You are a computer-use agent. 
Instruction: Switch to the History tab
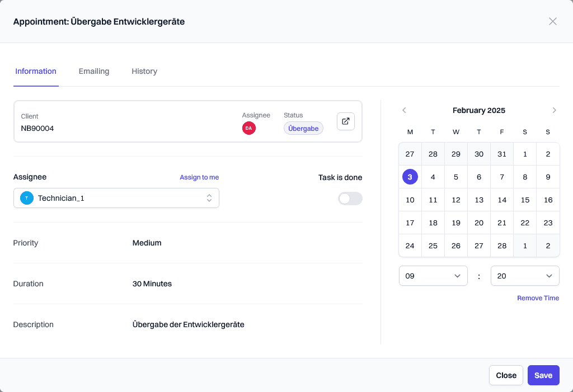point(144,71)
